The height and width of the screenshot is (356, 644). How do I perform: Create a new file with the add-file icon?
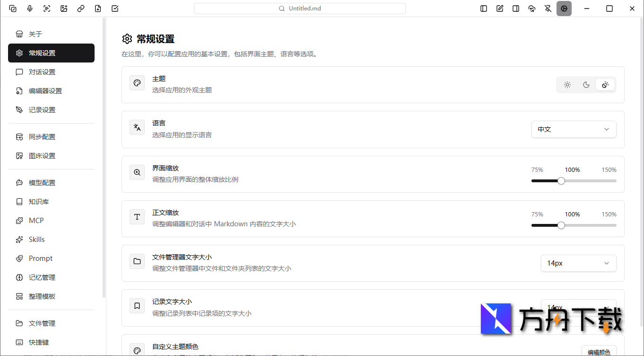pyautogui.click(x=98, y=8)
